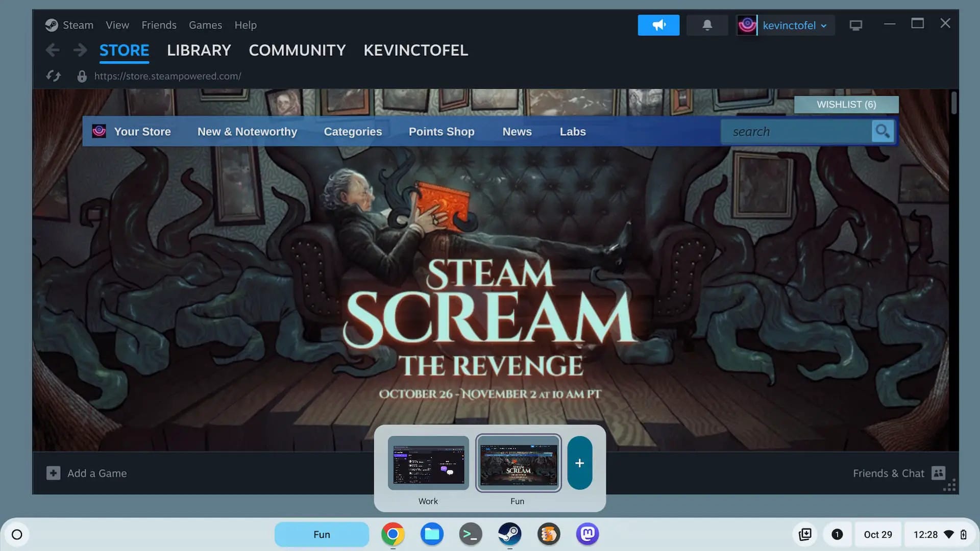
Task: Click the padlock security icon
Action: 82,76
